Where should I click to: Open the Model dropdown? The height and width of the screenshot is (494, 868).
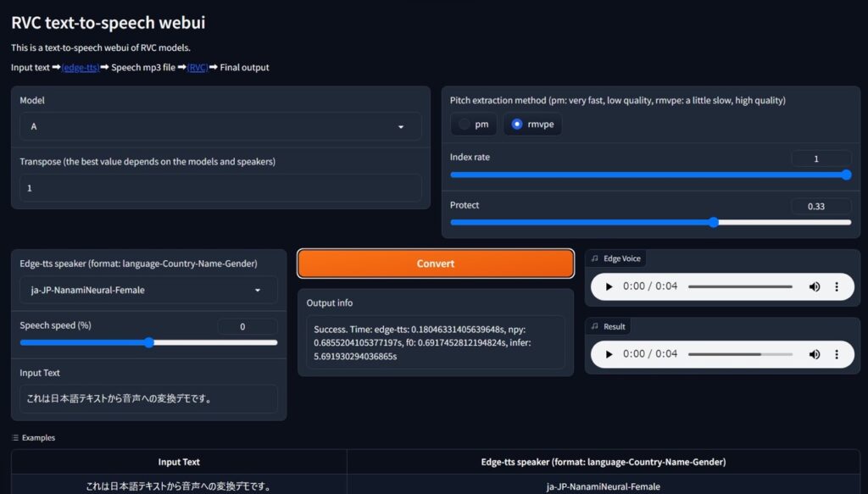pos(221,127)
